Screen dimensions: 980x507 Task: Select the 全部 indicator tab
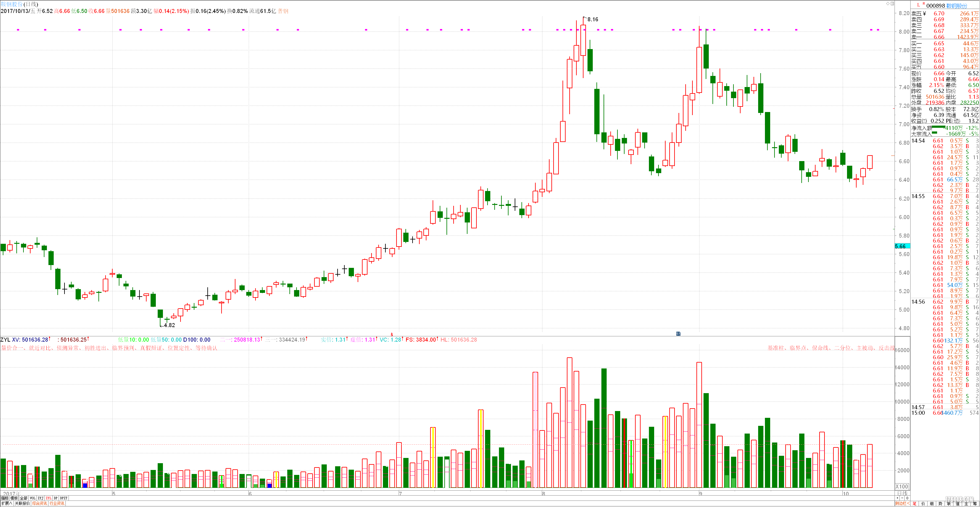pyautogui.click(x=23, y=498)
